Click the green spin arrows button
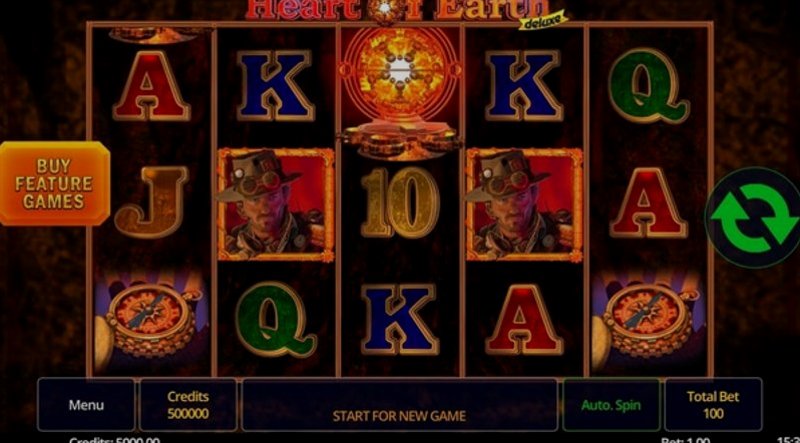Viewport: 800px width, 443px height. point(753,217)
